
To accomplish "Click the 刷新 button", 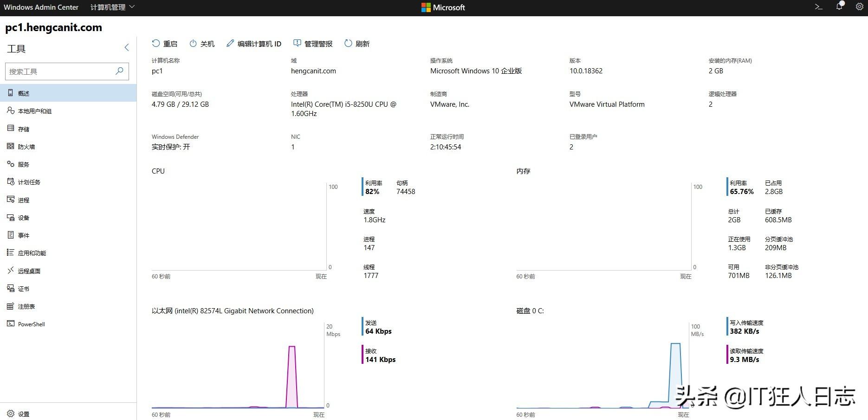I will (x=357, y=44).
